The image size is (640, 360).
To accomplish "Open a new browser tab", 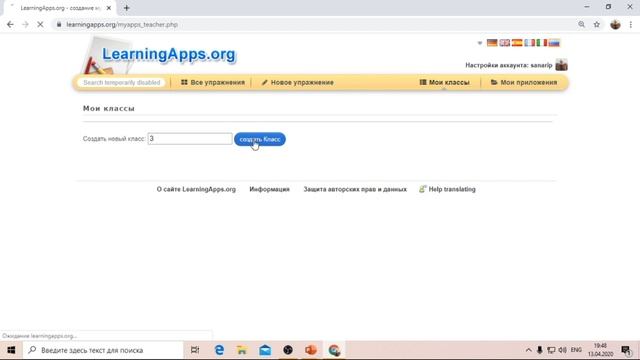I will 127,8.
